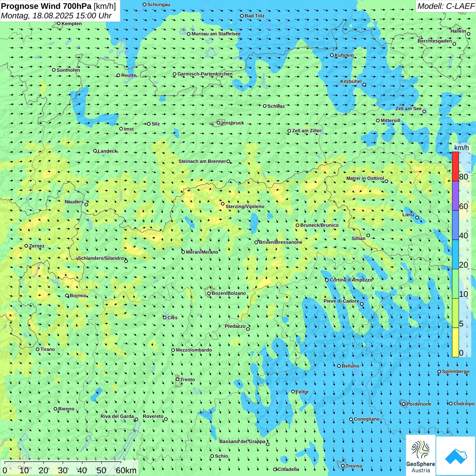Click the Sonthofen label

point(69,70)
